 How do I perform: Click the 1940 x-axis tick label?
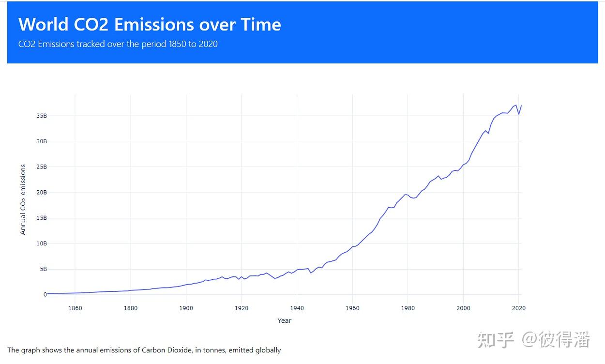pos(297,308)
